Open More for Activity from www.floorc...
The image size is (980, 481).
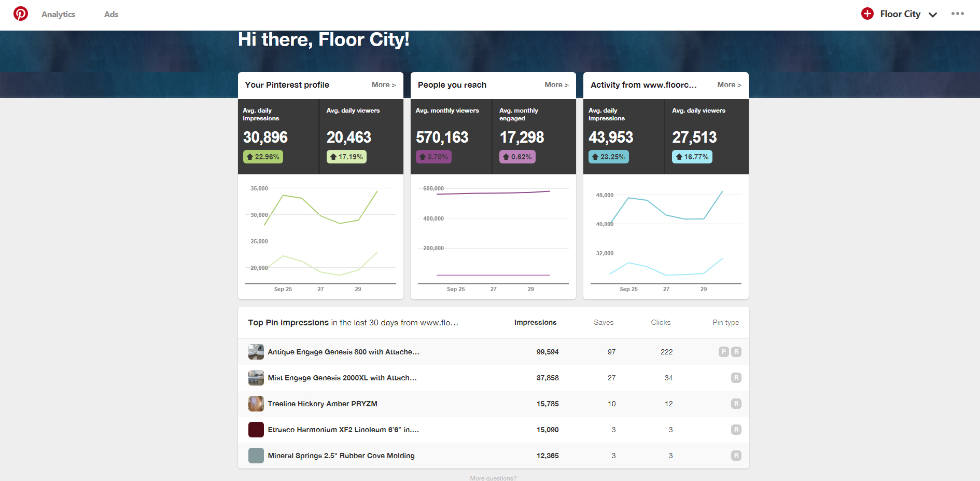coord(729,85)
